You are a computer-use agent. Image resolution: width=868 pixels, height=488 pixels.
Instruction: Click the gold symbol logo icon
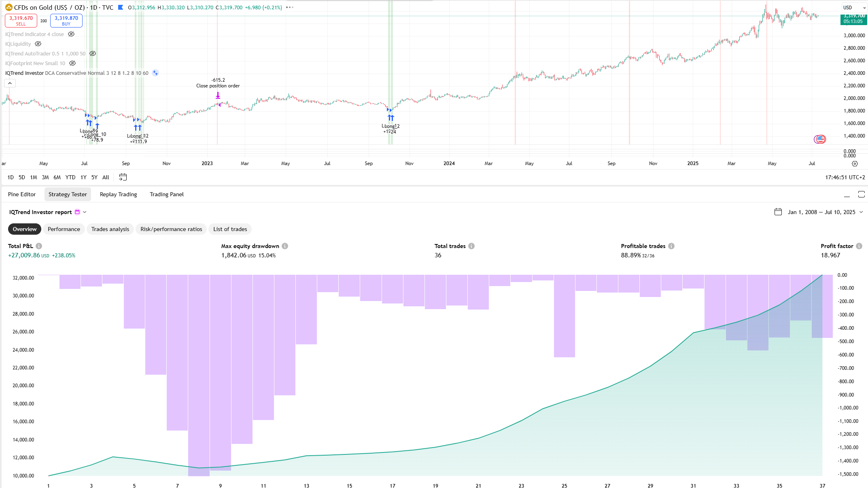[x=8, y=7]
